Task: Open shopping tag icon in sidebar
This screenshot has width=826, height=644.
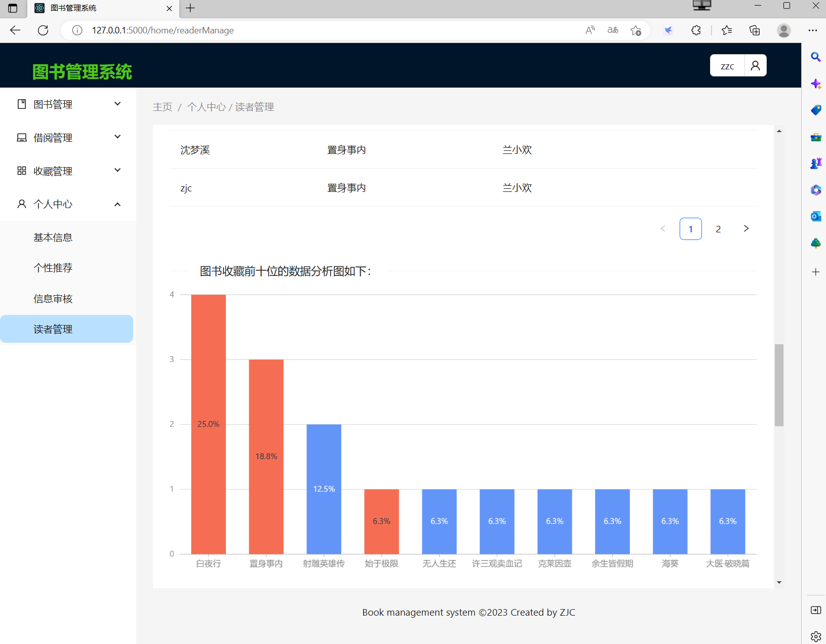Action: click(x=815, y=110)
